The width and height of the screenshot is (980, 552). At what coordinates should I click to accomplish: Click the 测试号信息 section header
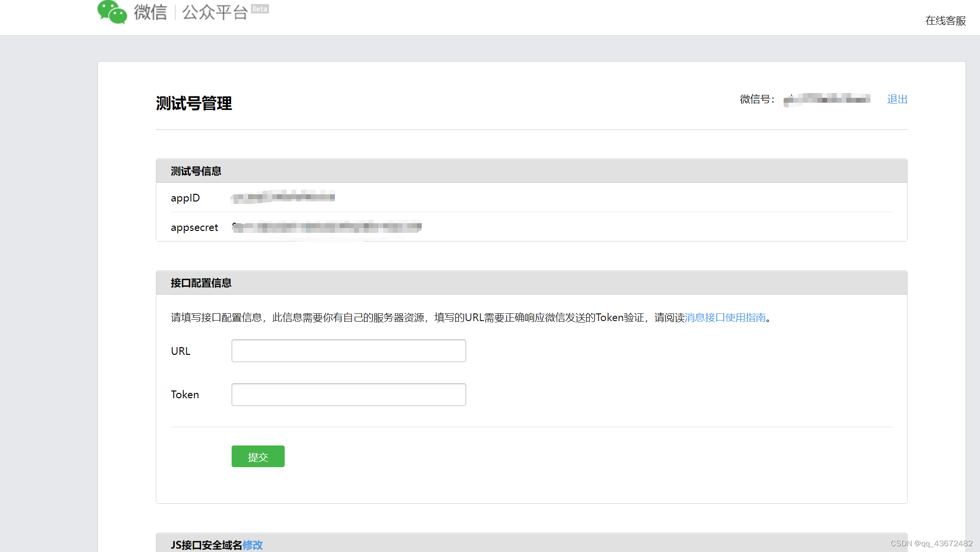tap(196, 171)
